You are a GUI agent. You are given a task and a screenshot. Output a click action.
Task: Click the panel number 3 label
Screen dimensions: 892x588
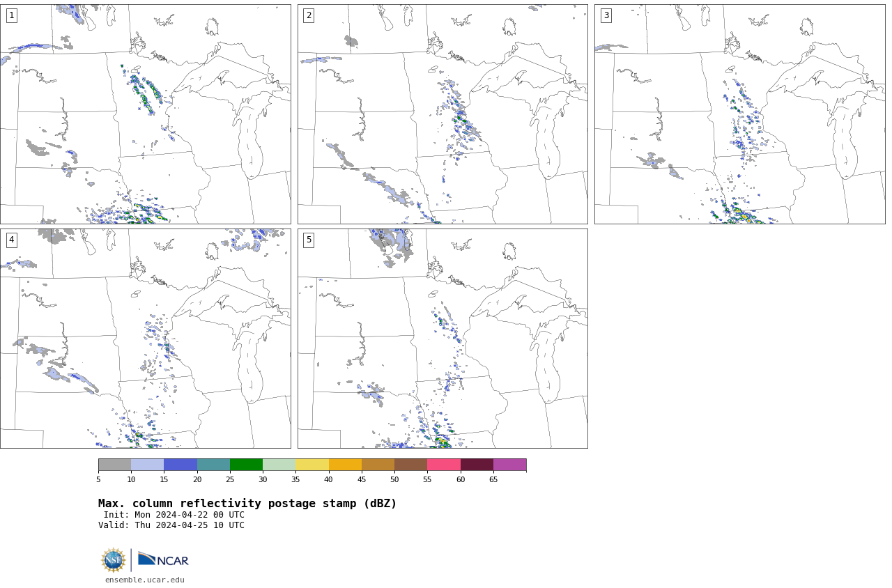(606, 15)
